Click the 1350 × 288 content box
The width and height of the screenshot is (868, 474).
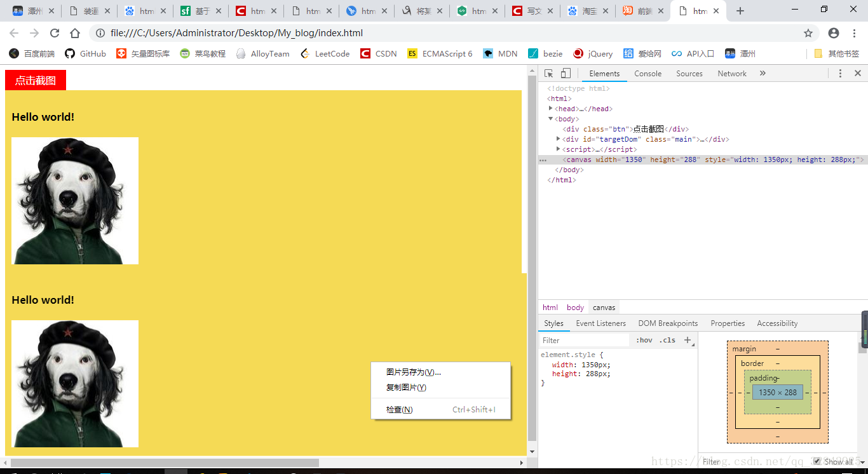[x=778, y=393]
